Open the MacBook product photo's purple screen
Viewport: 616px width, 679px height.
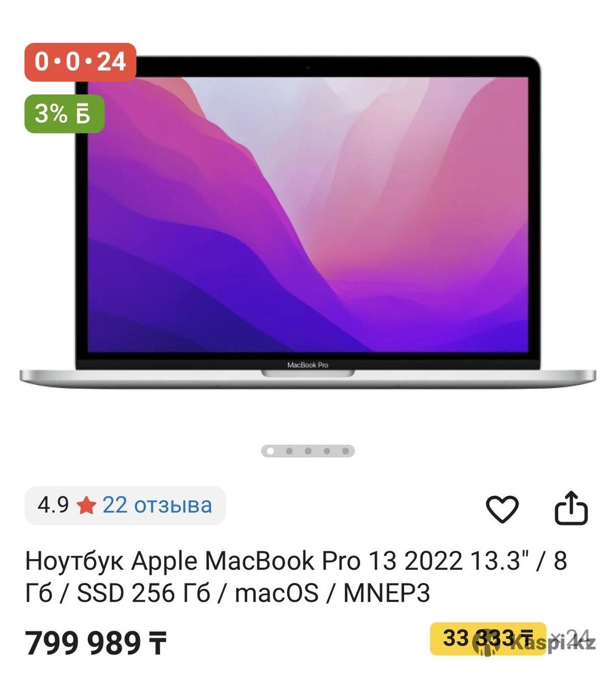308,214
